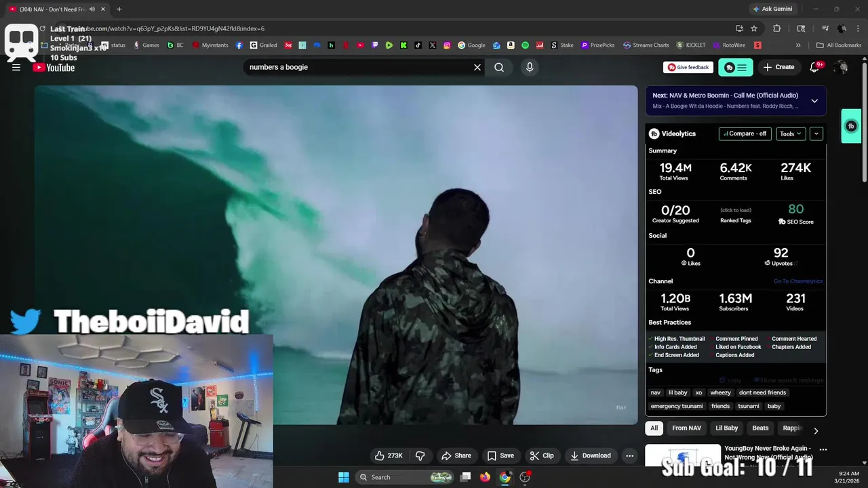Show more bookmarks with overflow chevron
Screen dimensions: 868x488
pyautogui.click(x=798, y=45)
